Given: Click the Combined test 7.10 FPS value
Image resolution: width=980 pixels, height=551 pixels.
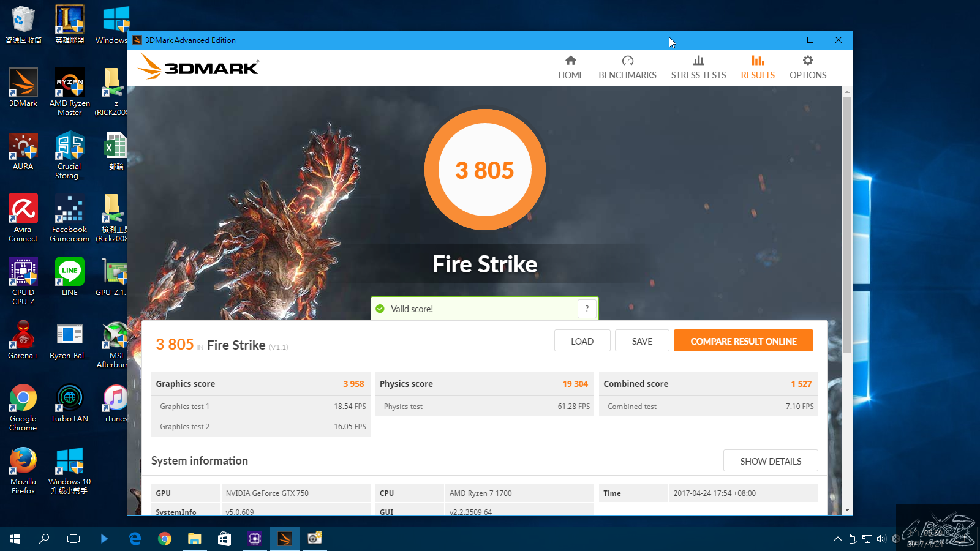Looking at the screenshot, I should pyautogui.click(x=800, y=407).
